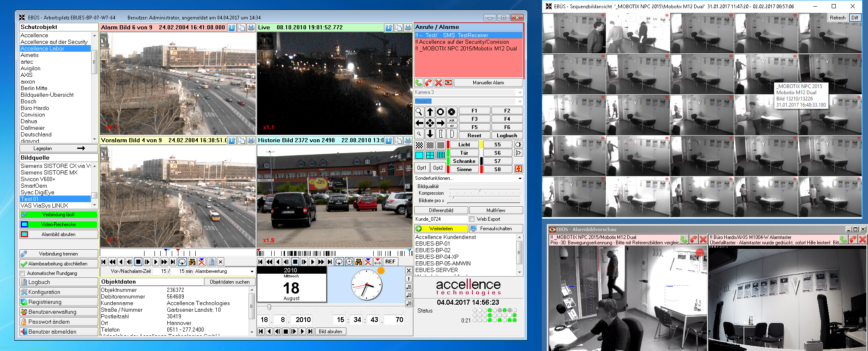Click the Weiterleiten button
Screen dimensions: 868x351
point(441,229)
